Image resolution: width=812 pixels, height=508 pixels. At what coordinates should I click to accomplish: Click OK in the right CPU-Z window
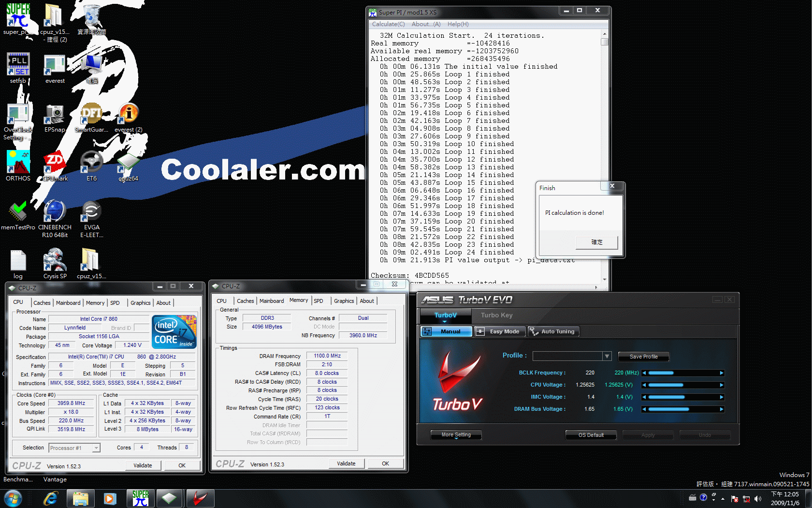(x=385, y=463)
